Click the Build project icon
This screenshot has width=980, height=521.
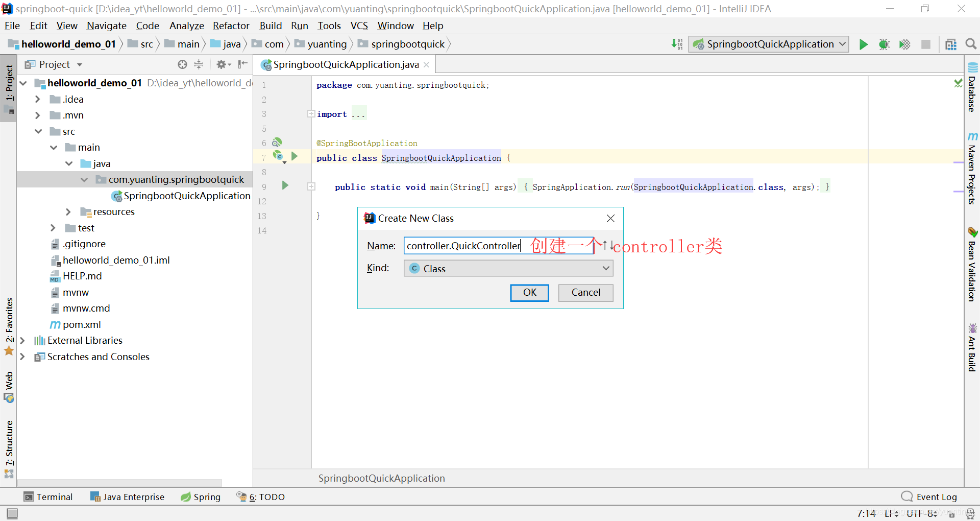pos(677,44)
